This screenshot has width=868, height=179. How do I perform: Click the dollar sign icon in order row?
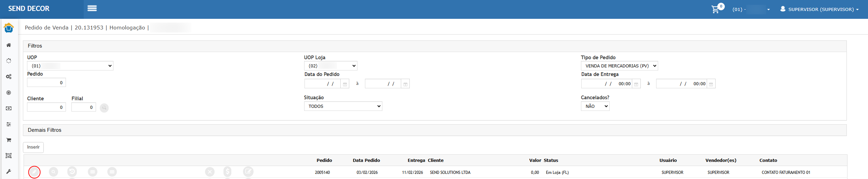tap(228, 171)
